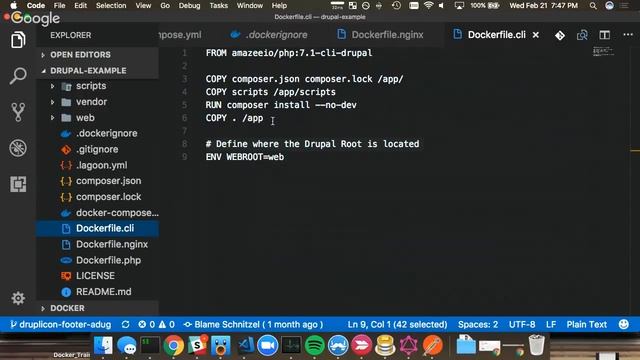
Task: Click the editor minimap preview
Action: tap(603, 51)
